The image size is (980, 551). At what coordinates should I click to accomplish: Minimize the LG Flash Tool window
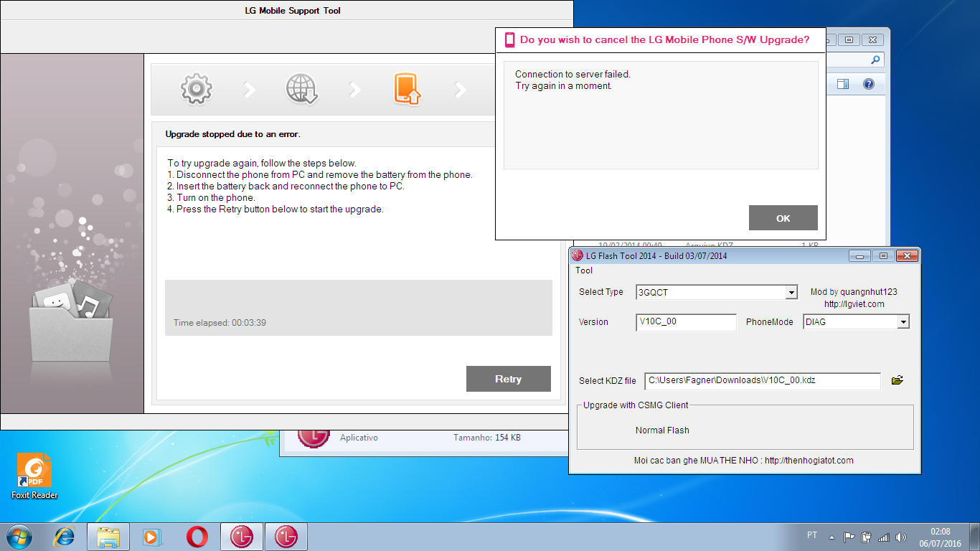859,256
